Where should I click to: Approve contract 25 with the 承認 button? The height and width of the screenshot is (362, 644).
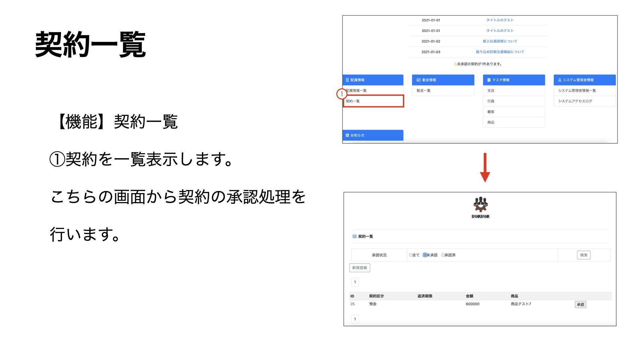pos(581,304)
